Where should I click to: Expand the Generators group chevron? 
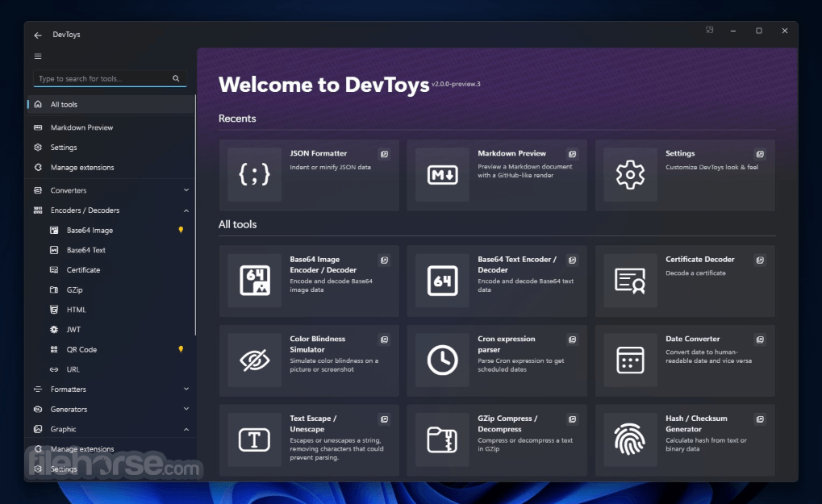point(186,409)
